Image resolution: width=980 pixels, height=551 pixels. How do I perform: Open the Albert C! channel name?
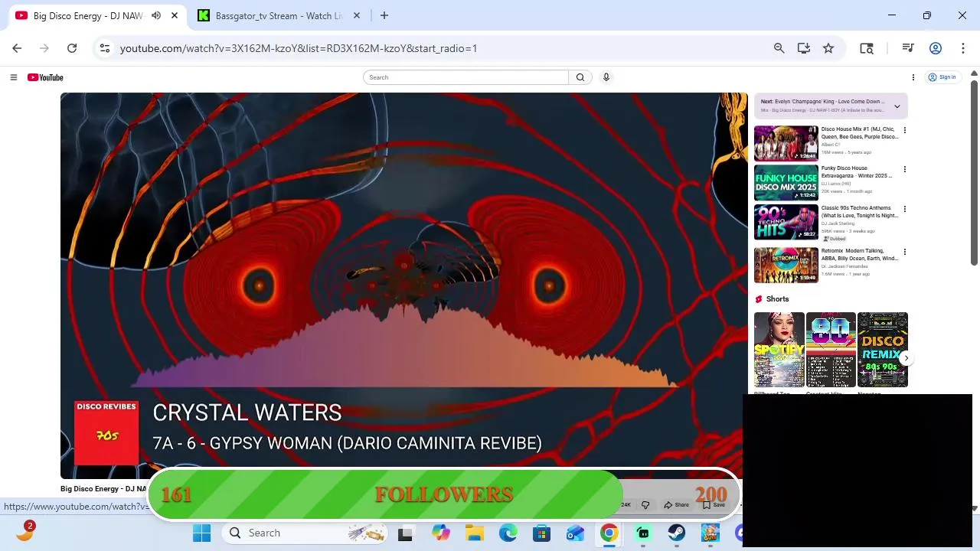click(831, 145)
